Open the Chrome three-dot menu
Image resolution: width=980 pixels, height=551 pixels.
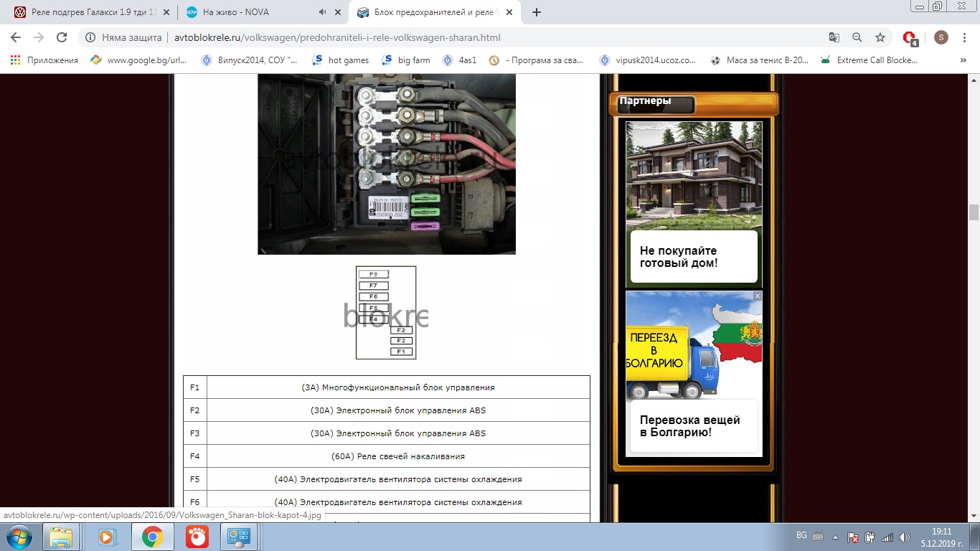965,37
